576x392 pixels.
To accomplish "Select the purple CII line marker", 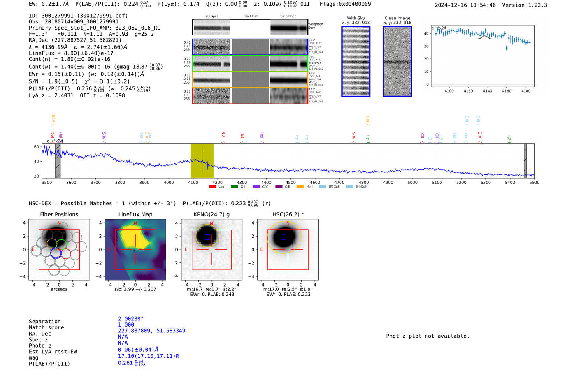I will 423,138.
